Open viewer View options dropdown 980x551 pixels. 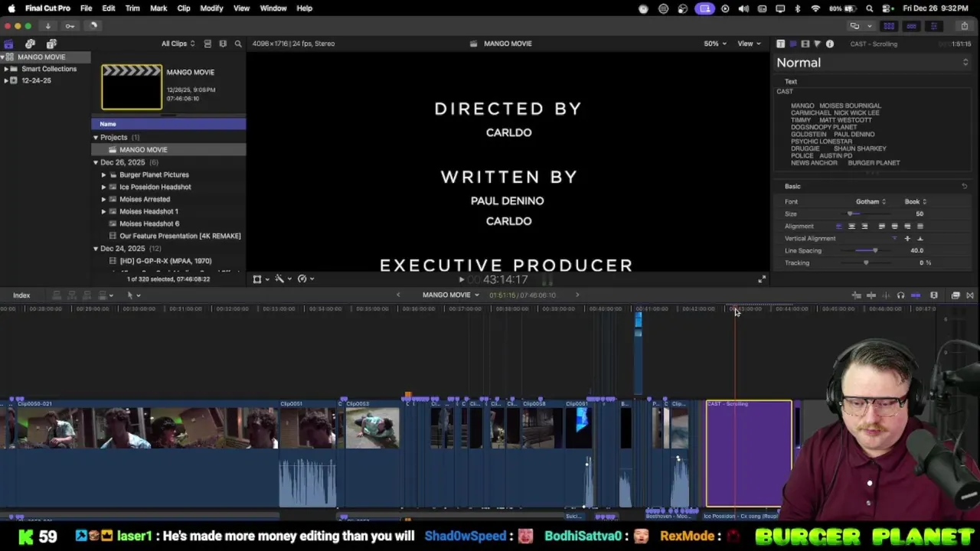coord(749,44)
